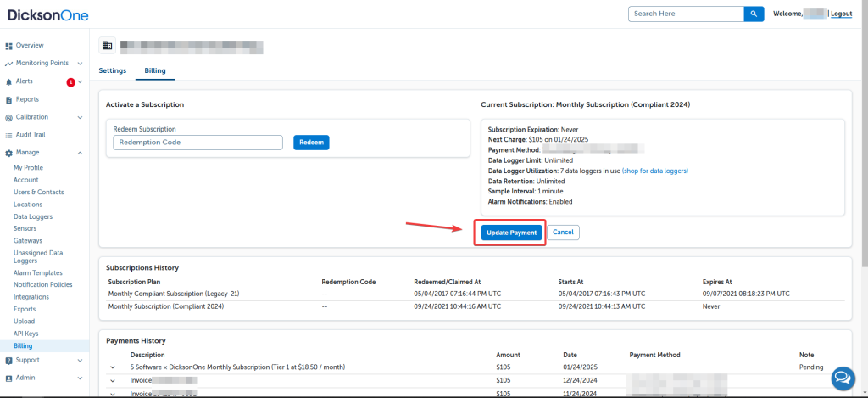Viewport: 868px width, 398px height.
Task: Click the Overview dashboard icon in sidebar
Action: pyautogui.click(x=8, y=45)
